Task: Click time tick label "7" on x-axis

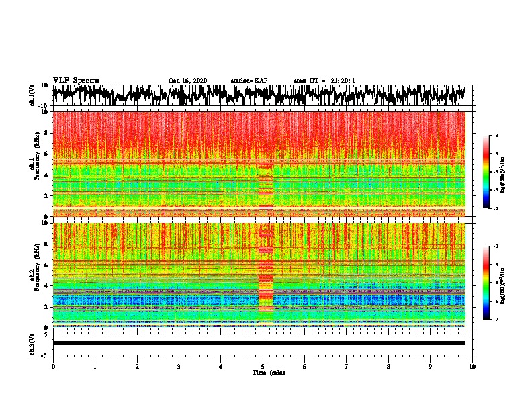Action: point(347,367)
